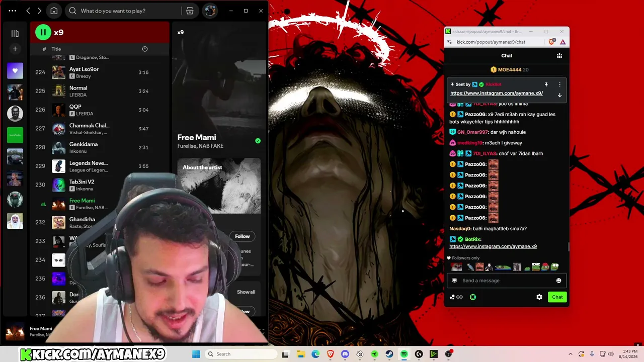Open pinned message three-dot options
This screenshot has height=362, width=644.
(559, 84)
